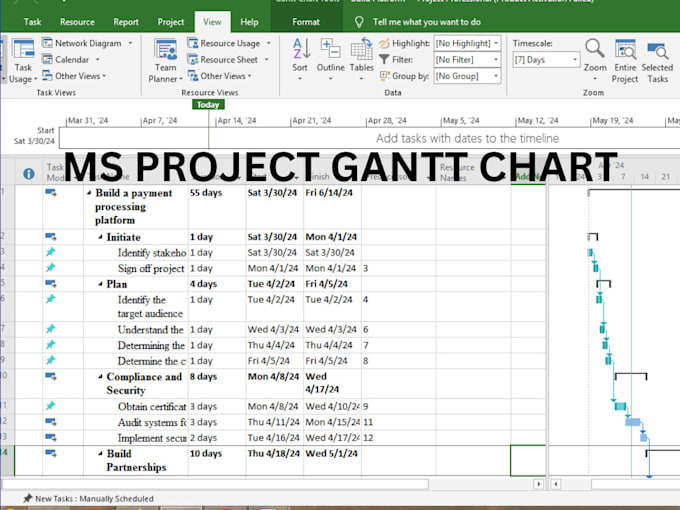Click the Audit systems Gantt bar
The image size is (680, 510).
click(633, 422)
